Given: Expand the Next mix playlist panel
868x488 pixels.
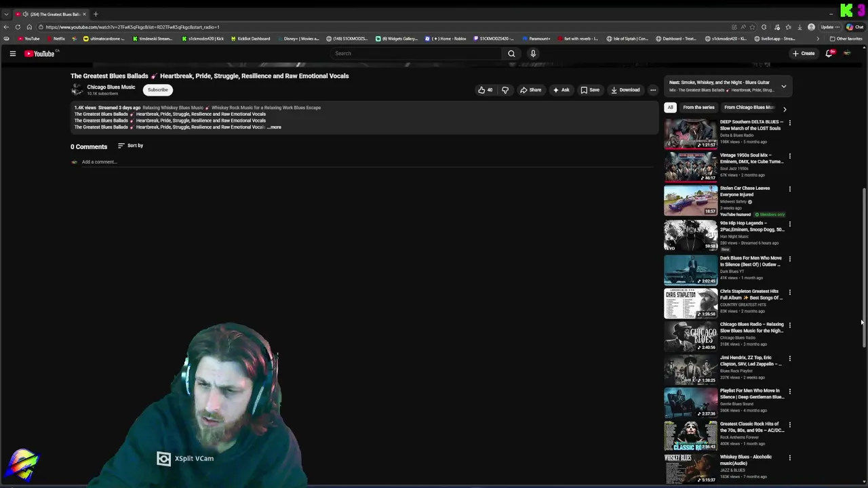Looking at the screenshot, I should [784, 86].
